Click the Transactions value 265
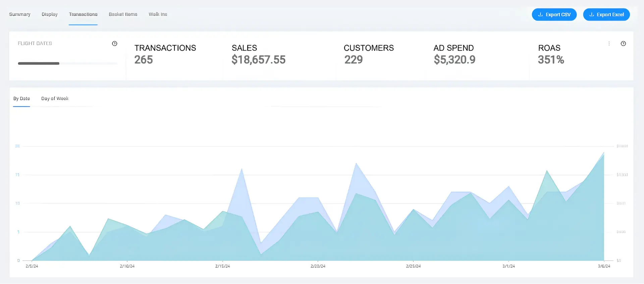 [x=144, y=60]
